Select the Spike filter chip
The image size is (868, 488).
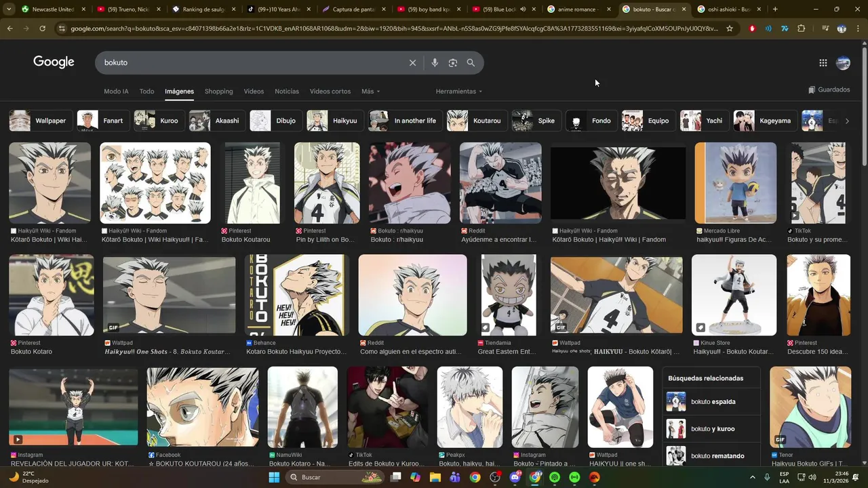(x=535, y=121)
